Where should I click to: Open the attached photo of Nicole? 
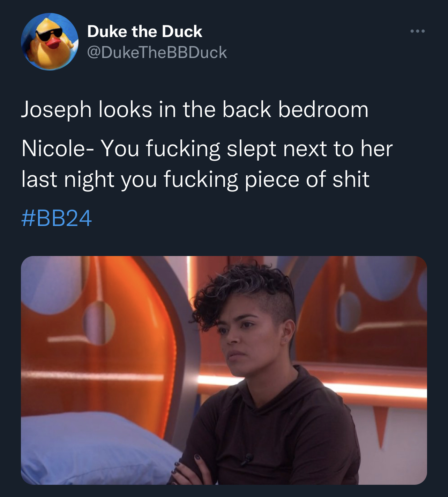coord(224,370)
